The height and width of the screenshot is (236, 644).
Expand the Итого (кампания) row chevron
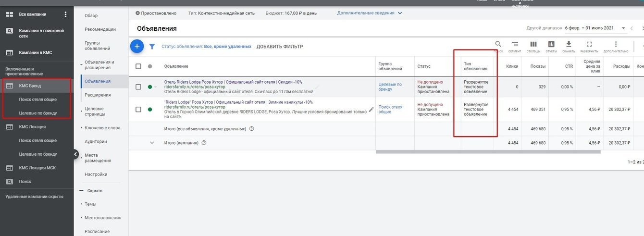click(x=152, y=143)
